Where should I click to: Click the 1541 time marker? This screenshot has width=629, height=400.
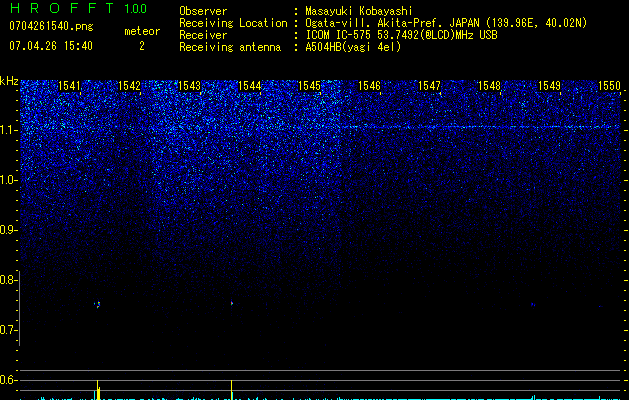point(69,86)
